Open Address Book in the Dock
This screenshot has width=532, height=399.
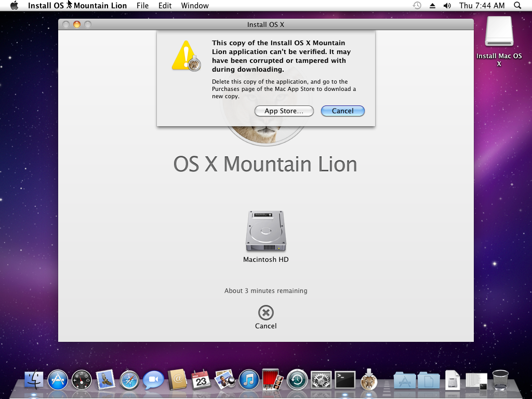tap(177, 379)
